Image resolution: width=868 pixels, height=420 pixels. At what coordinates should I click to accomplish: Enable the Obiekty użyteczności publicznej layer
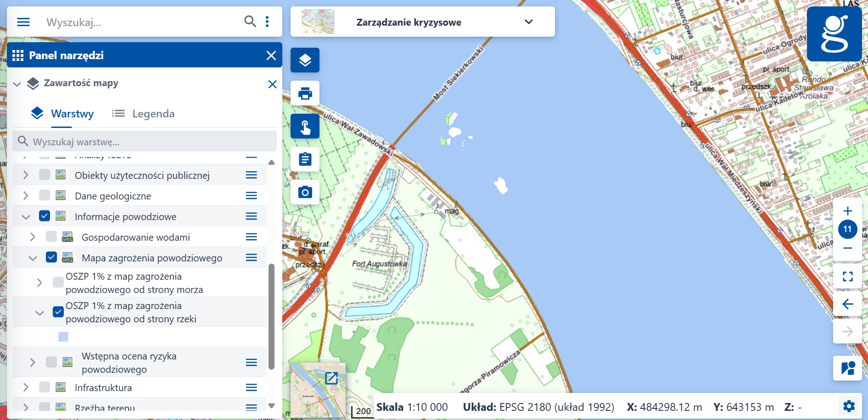point(44,175)
